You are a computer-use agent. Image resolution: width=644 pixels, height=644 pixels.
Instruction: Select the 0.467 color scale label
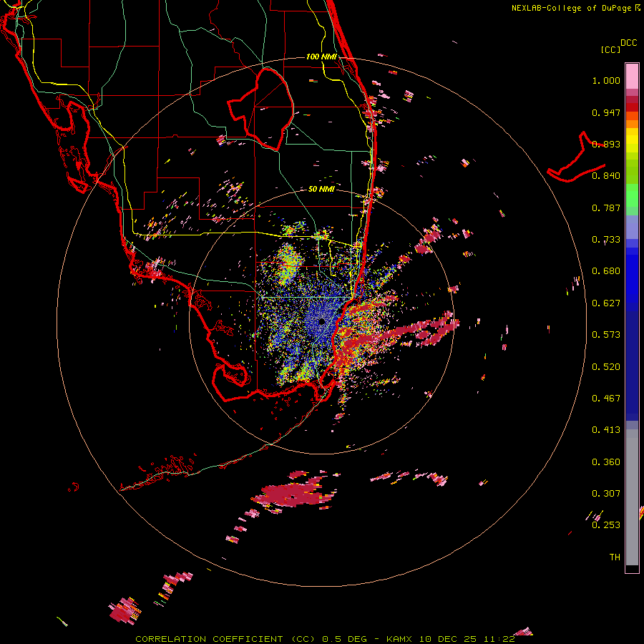point(606,399)
